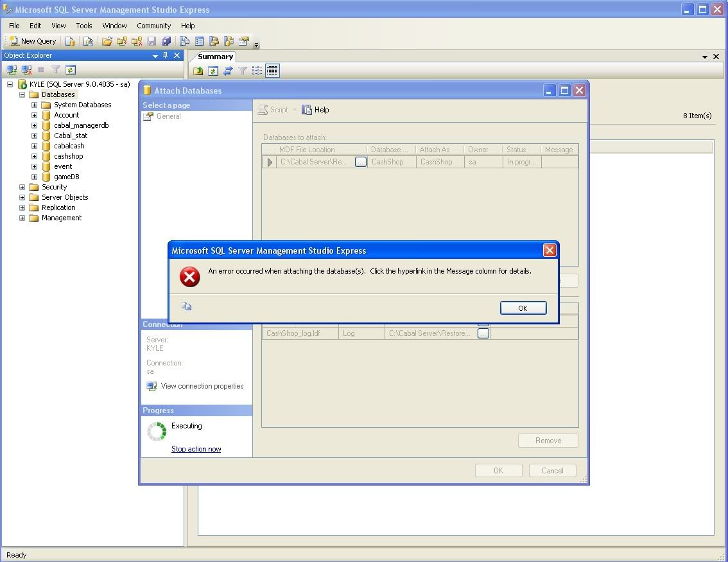Viewport: 728px width, 562px height.
Task: Click the Connect icon in Object Explorer
Action: click(x=11, y=70)
